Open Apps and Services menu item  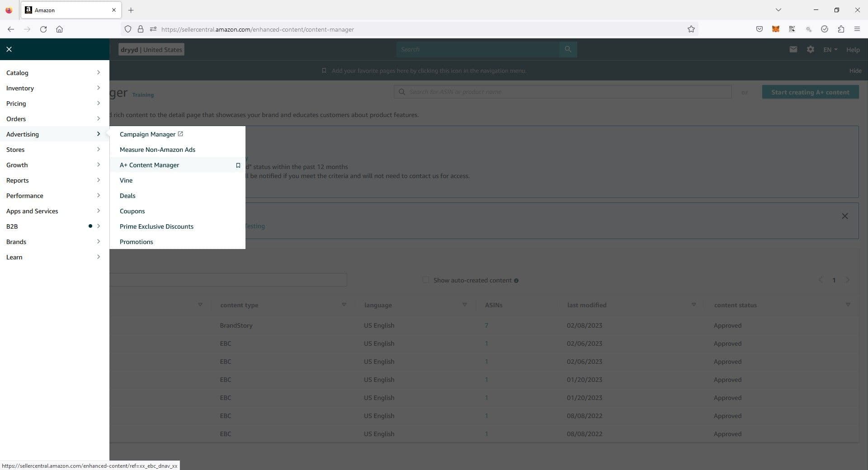(x=54, y=211)
